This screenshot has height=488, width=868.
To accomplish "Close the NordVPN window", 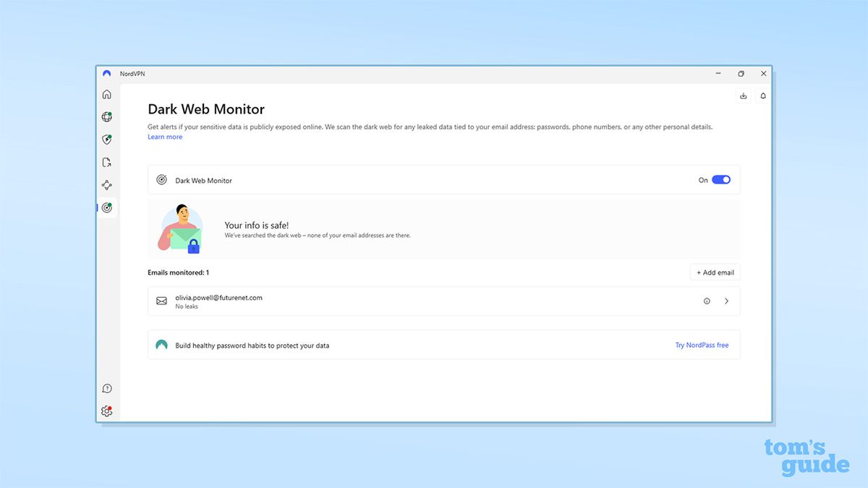I will [x=763, y=74].
